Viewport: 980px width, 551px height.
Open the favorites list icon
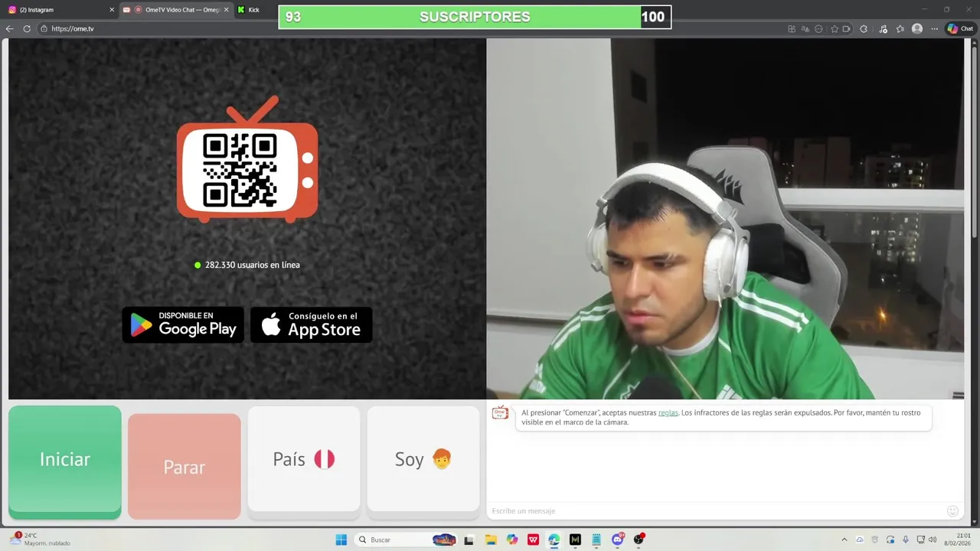(x=900, y=29)
